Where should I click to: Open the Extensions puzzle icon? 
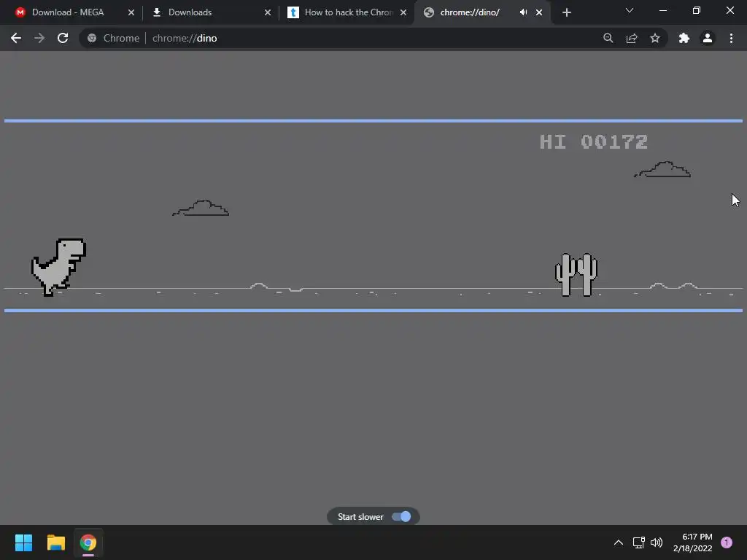[684, 38]
